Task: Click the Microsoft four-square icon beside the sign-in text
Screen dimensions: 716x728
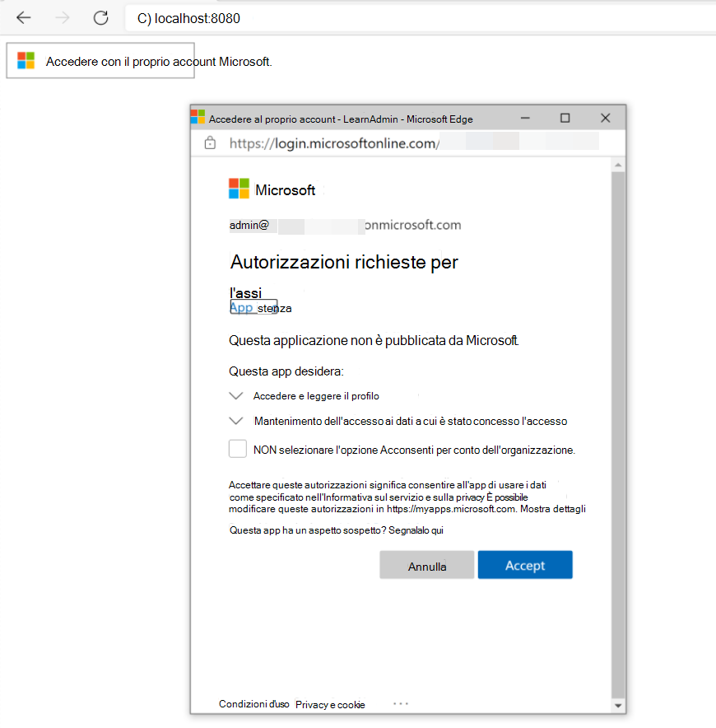Action: click(x=26, y=60)
